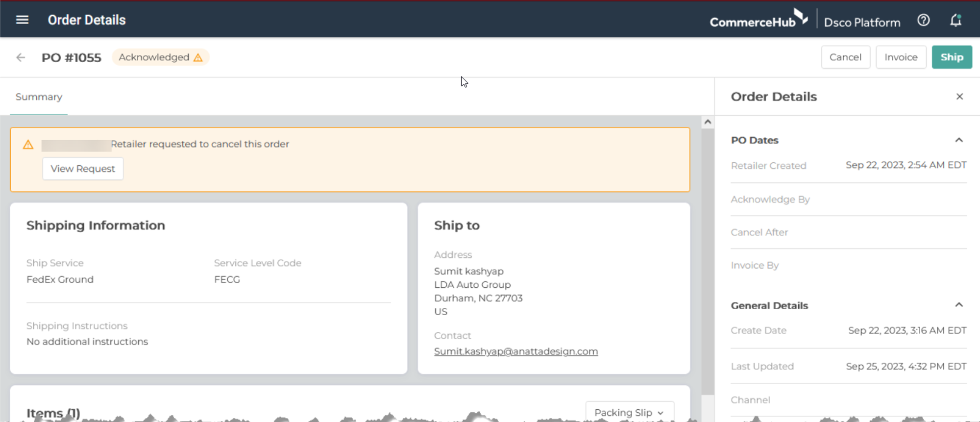
Task: Click the green Ship button
Action: pyautogui.click(x=952, y=57)
